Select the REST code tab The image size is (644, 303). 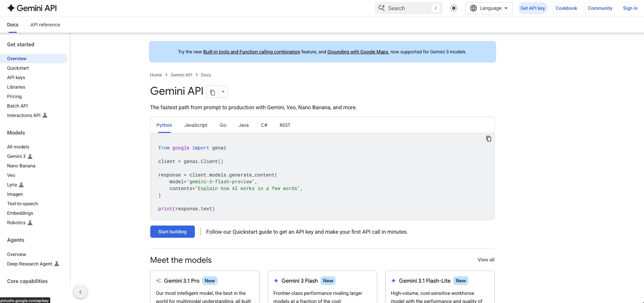click(285, 125)
